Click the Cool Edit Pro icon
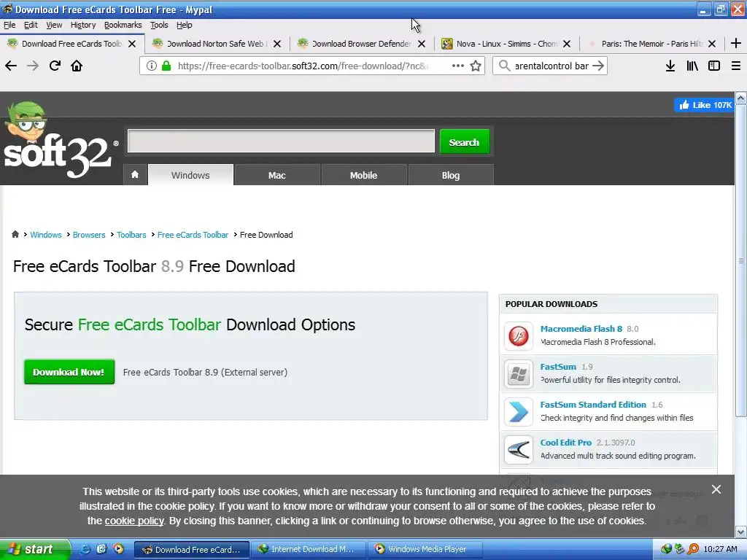 (519, 449)
